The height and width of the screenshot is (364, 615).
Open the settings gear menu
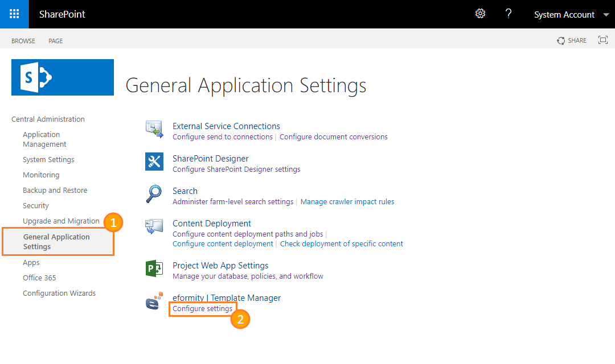pyautogui.click(x=480, y=14)
